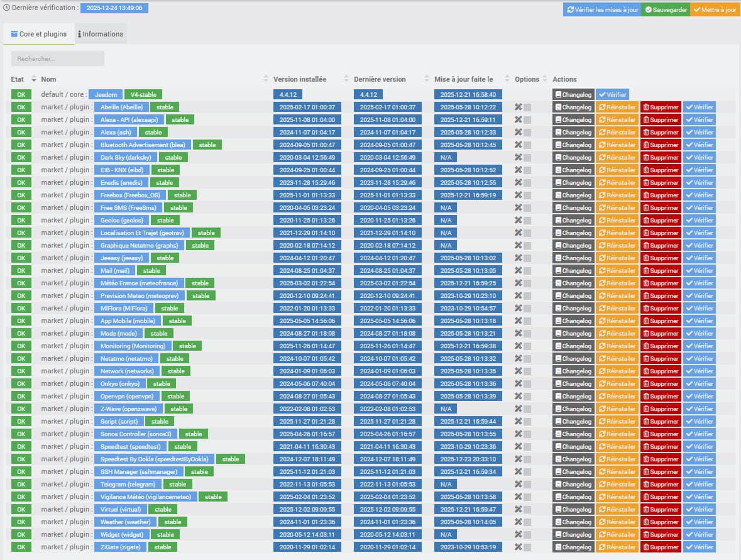Sort by the Version installée column
Image resolution: width=741 pixels, height=560 pixels.
346,79
